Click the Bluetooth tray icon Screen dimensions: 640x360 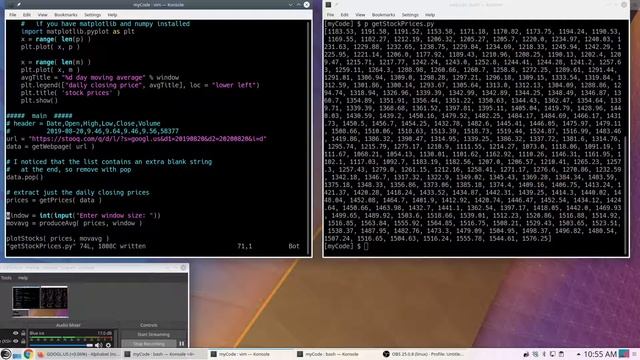pyautogui.click(x=544, y=354)
